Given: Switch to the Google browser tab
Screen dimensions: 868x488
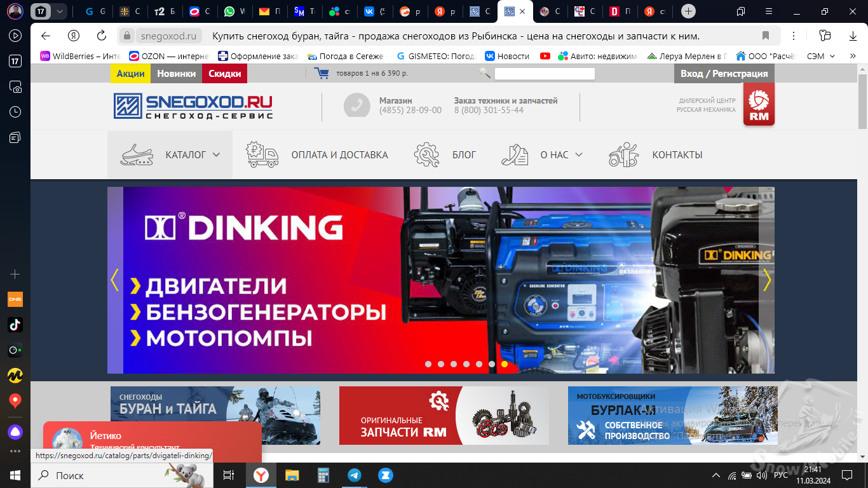Looking at the screenshot, I should coord(95,11).
